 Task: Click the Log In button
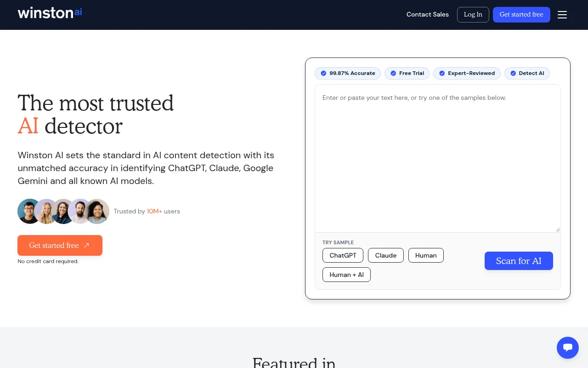(473, 15)
